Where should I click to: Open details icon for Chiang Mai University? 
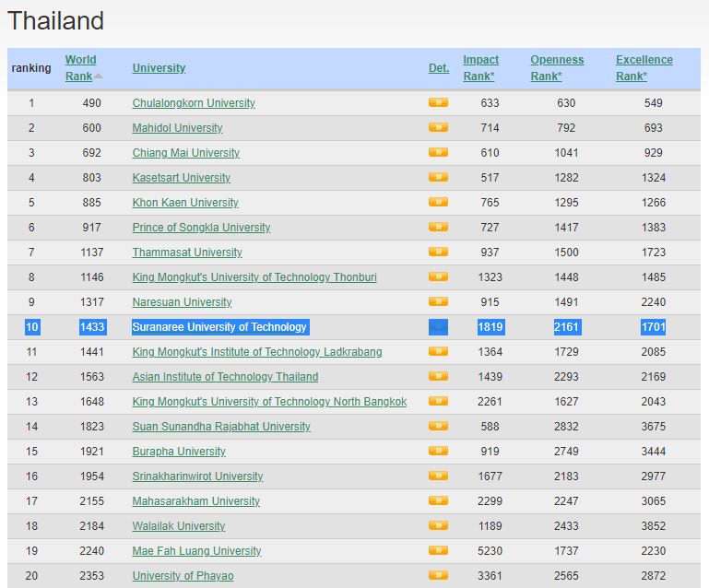coord(438,152)
